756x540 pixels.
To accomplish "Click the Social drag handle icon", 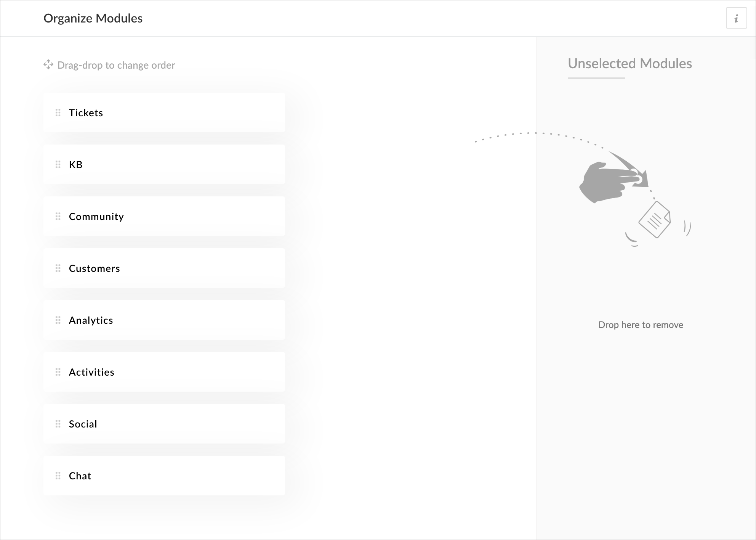I will point(58,424).
